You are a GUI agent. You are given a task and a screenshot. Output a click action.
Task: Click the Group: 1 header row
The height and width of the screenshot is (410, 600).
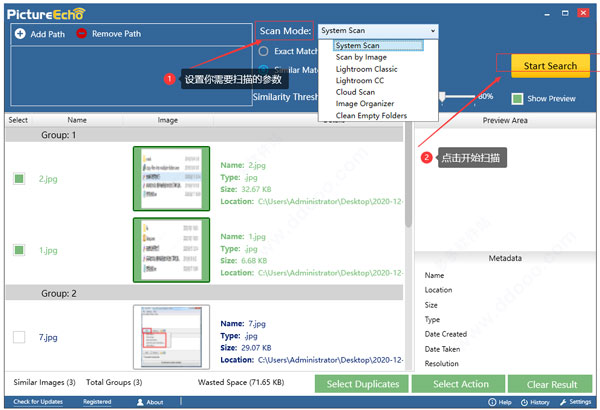point(204,135)
